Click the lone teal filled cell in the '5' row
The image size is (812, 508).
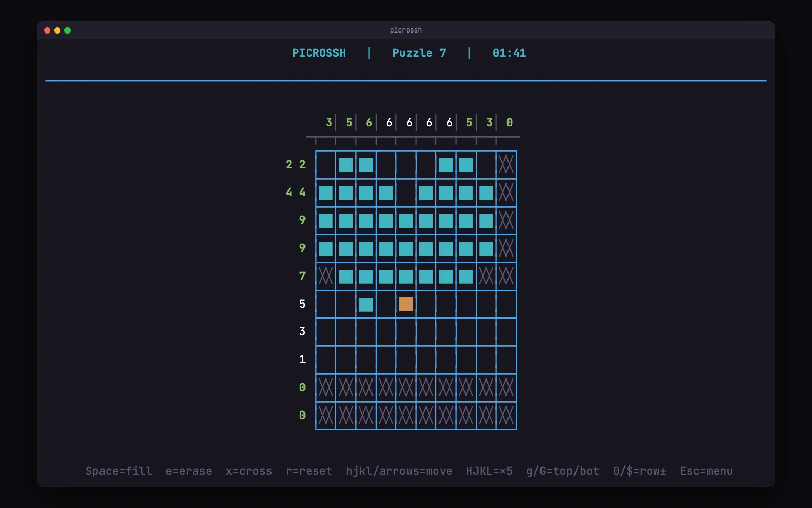pyautogui.click(x=366, y=304)
